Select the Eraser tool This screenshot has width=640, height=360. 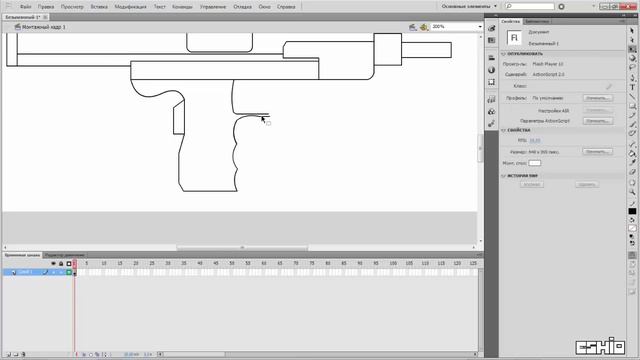tap(632, 172)
